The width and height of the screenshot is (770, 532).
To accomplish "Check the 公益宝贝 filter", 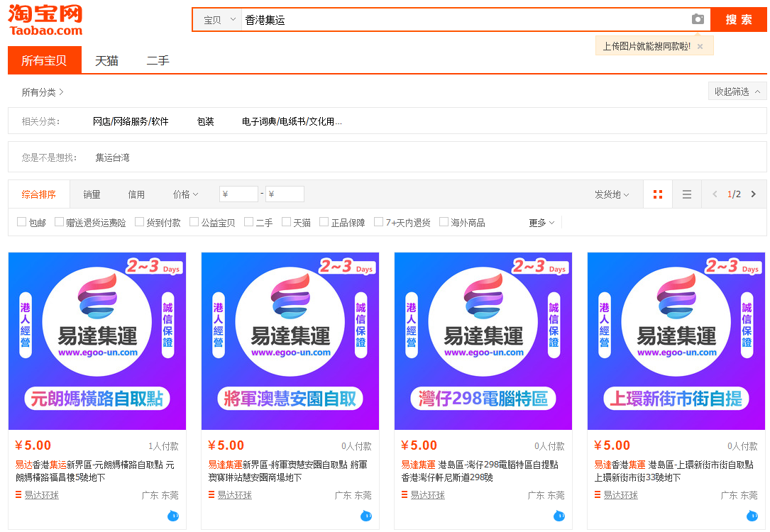I will click(194, 222).
